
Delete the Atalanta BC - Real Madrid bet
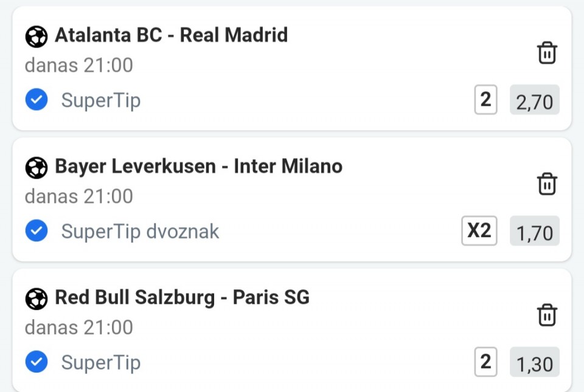tap(547, 53)
